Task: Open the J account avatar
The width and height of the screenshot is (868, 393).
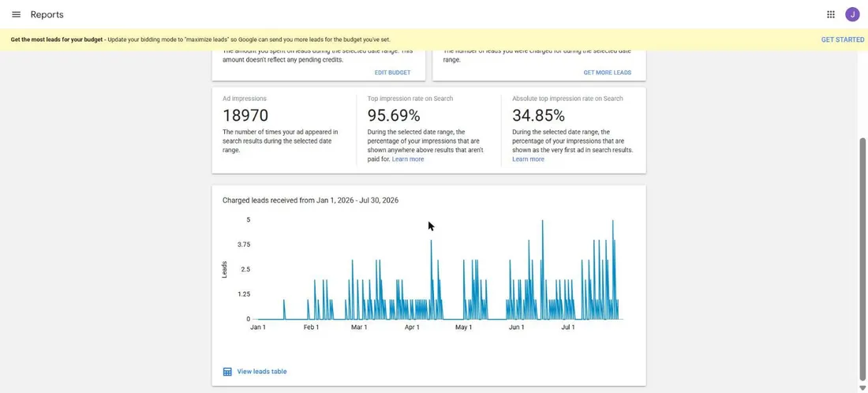Action: (852, 14)
